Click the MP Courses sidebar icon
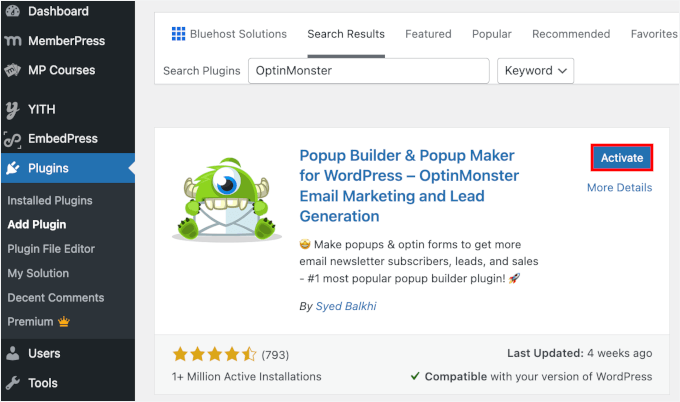The width and height of the screenshot is (680, 402). point(13,71)
